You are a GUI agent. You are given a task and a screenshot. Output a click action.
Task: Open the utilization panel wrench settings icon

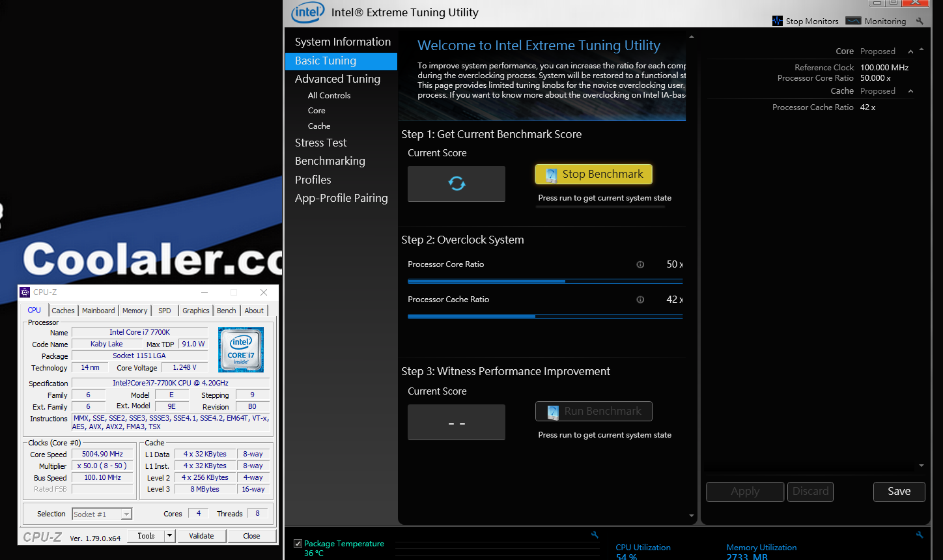[920, 535]
